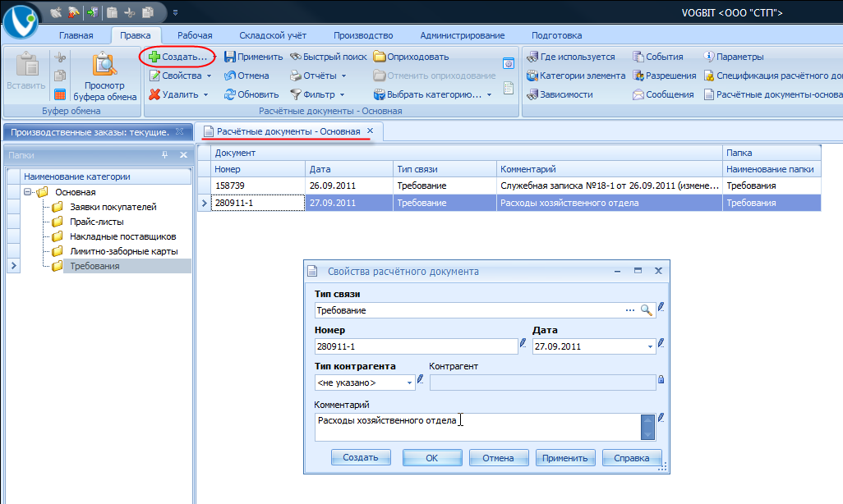Select the table cell with number 158739
Screen dimensions: 843x504
pos(258,186)
